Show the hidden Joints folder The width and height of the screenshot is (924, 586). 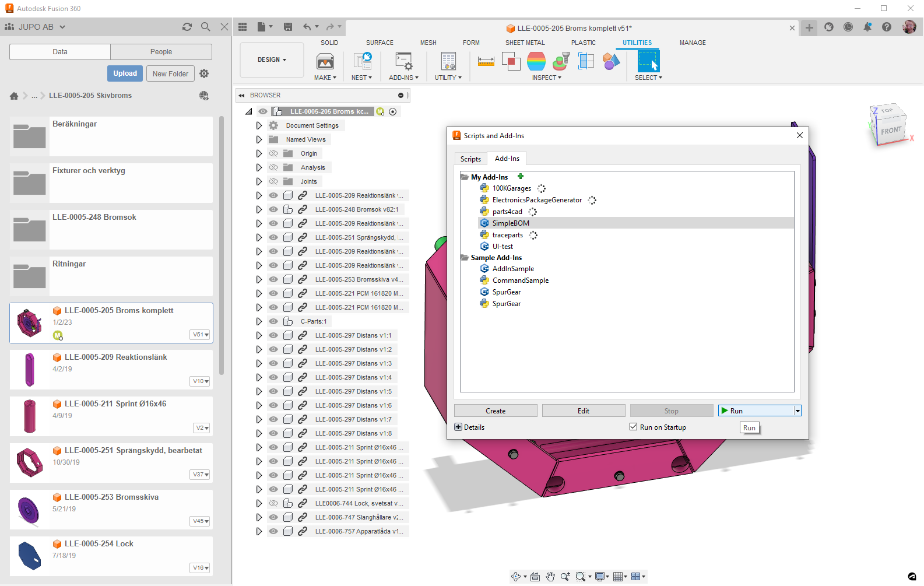273,181
